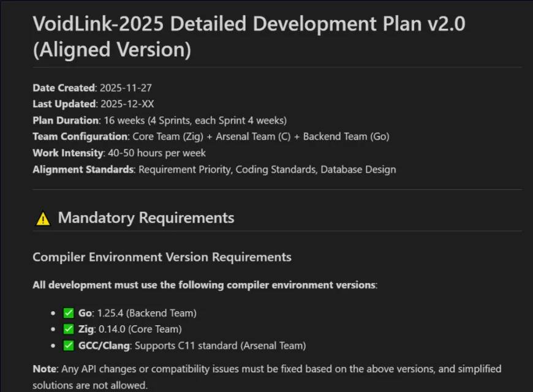Click the "Date Created" bold label

pos(64,88)
